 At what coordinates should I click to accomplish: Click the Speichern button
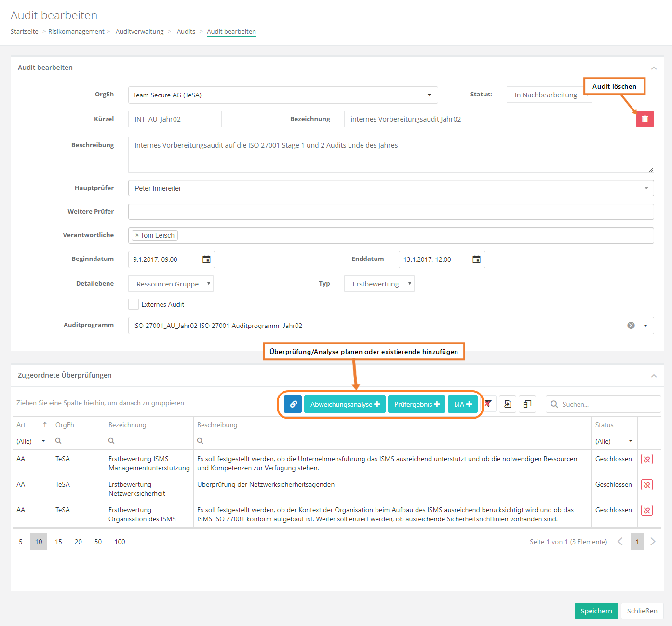click(596, 611)
